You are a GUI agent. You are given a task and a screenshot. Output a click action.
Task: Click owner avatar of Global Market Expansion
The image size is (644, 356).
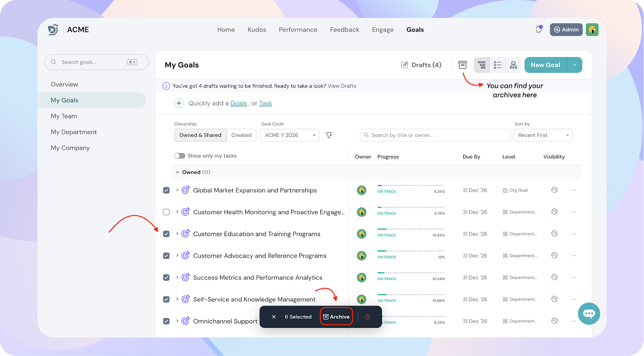coord(361,190)
